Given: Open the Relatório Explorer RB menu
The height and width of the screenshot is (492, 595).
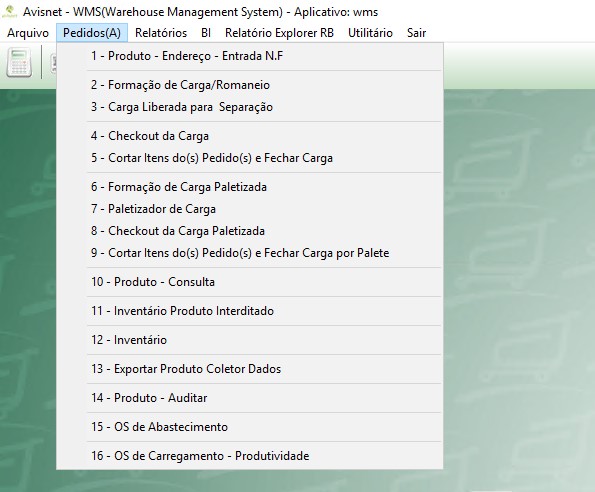Looking at the screenshot, I should tap(279, 33).
